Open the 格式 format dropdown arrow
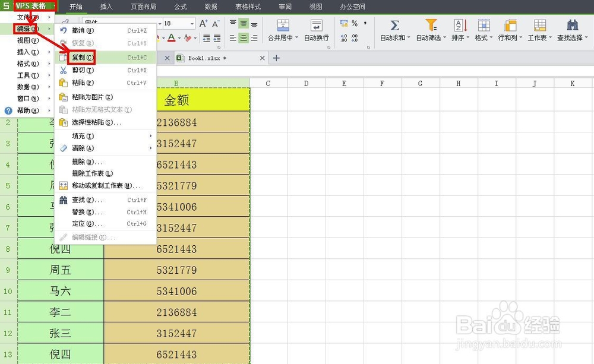Image resolution: width=594 pixels, height=364 pixels. [490, 38]
